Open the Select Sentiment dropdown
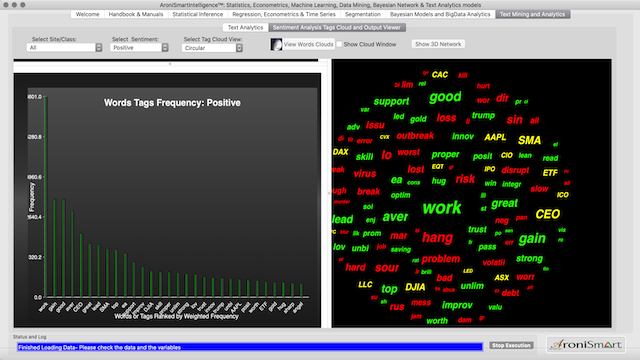 point(139,48)
